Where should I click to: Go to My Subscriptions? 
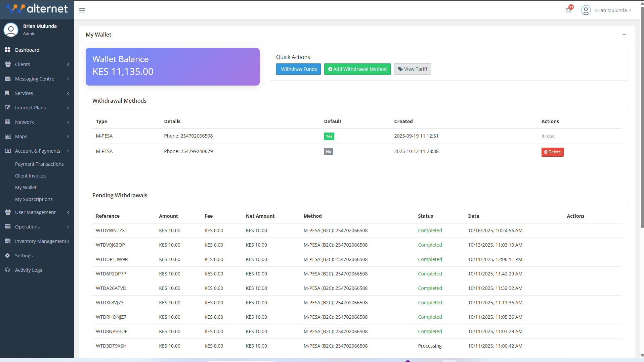click(34, 199)
